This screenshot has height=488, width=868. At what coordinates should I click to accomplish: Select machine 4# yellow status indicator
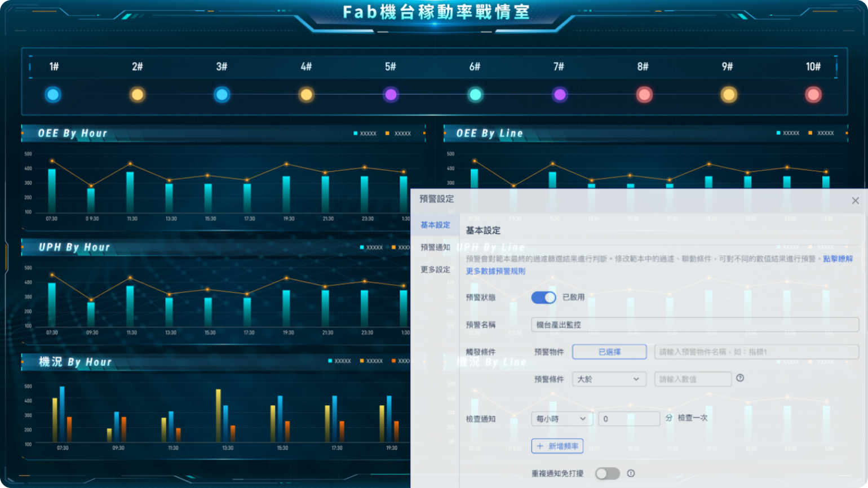tap(307, 95)
